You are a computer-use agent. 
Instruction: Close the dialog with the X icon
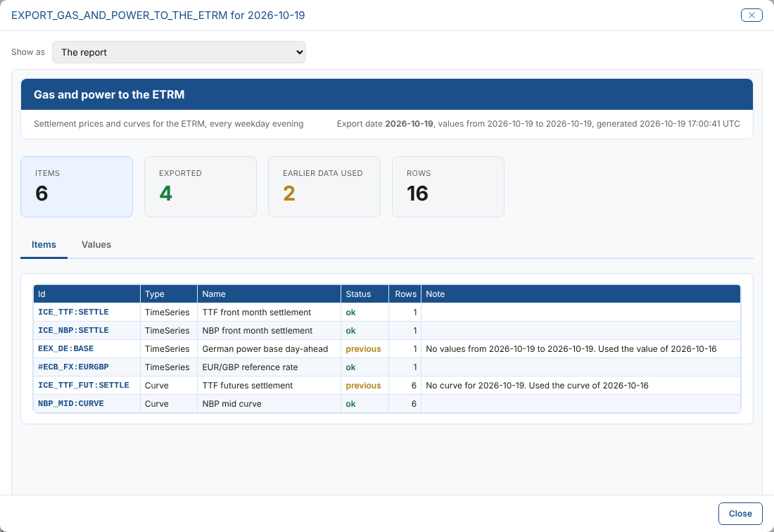click(751, 15)
